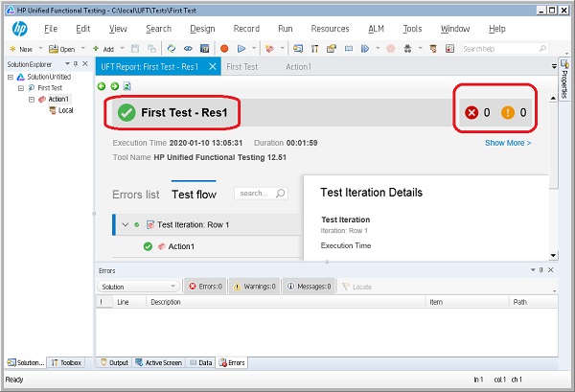Collapse the Solution Untitled tree node
The width and height of the screenshot is (575, 392).
11,77
